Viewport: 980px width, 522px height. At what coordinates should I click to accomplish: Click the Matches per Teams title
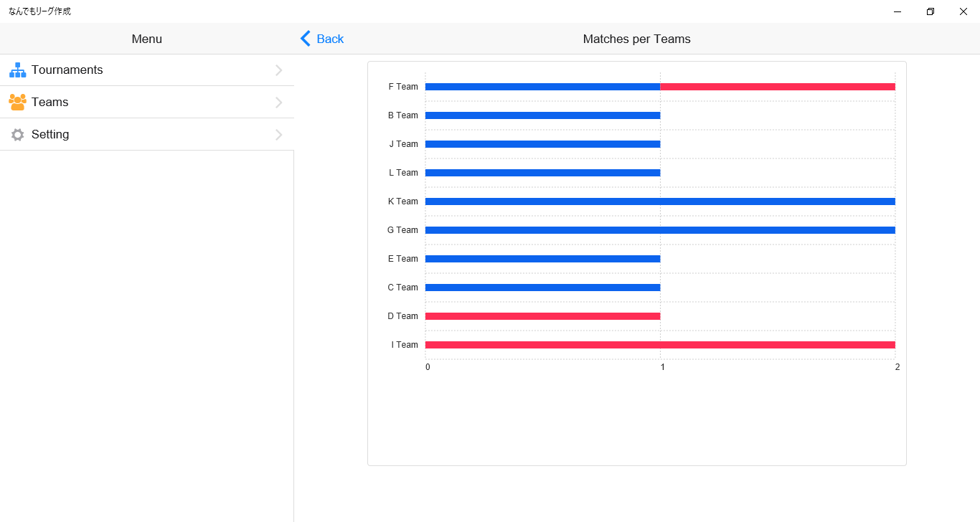coord(636,39)
